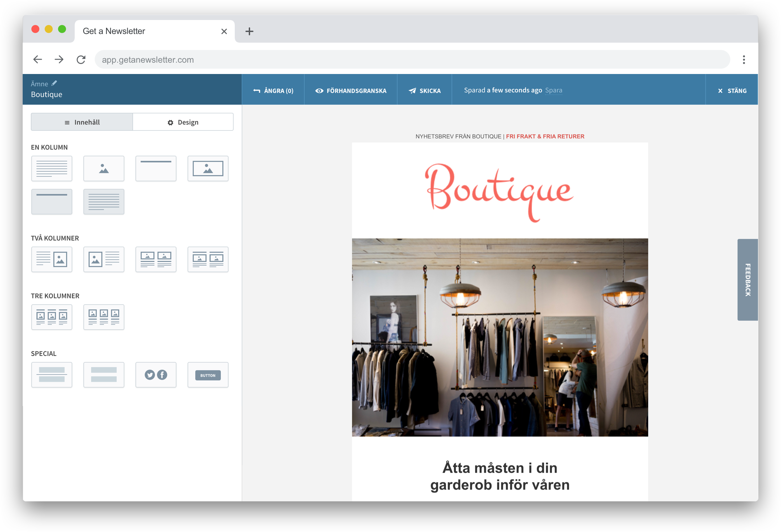Reload the page
Image resolution: width=781 pixels, height=532 pixels.
click(81, 59)
